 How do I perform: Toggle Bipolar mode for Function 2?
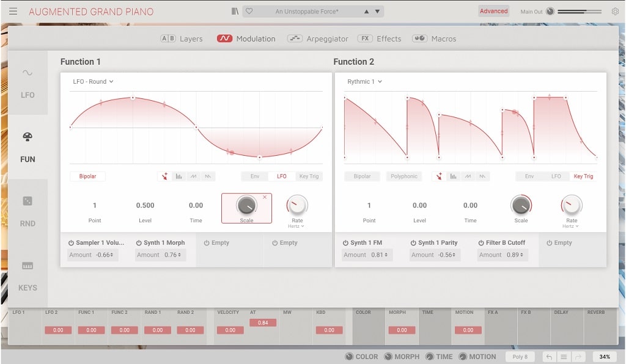(x=362, y=177)
